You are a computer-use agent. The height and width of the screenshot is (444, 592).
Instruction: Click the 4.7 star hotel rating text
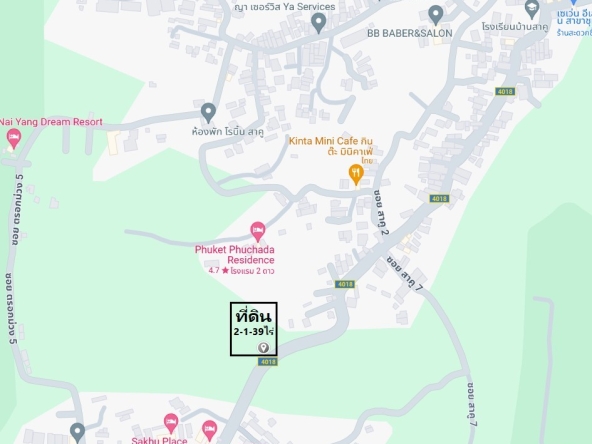pyautogui.click(x=242, y=271)
